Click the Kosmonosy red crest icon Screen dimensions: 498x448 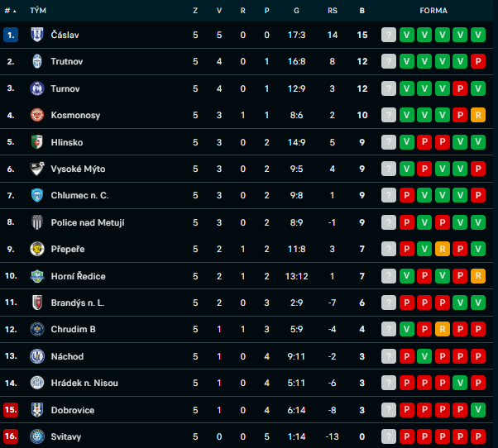(x=37, y=115)
